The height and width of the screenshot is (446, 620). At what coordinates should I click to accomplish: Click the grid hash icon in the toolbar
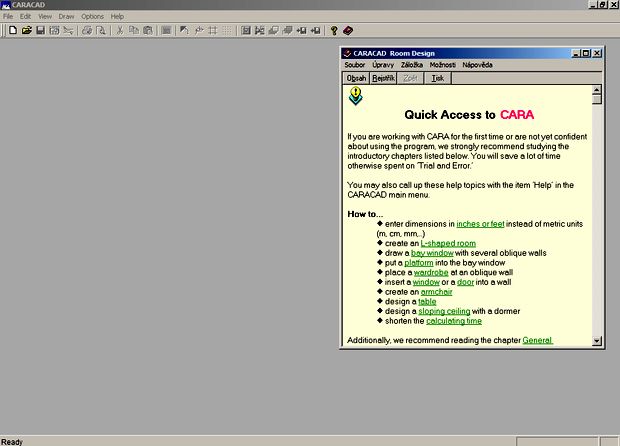213,30
